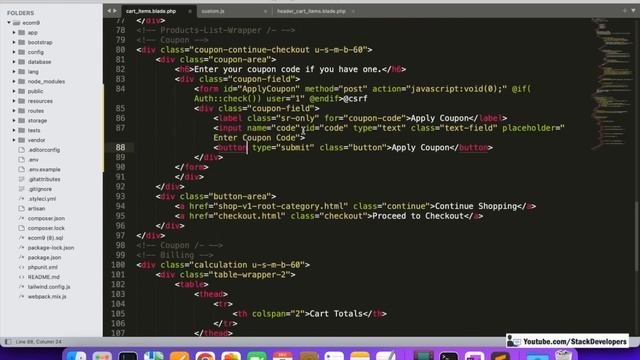Go to the next tab with the right arrow
The width and height of the screenshot is (640, 360).
pyautogui.click(x=115, y=11)
